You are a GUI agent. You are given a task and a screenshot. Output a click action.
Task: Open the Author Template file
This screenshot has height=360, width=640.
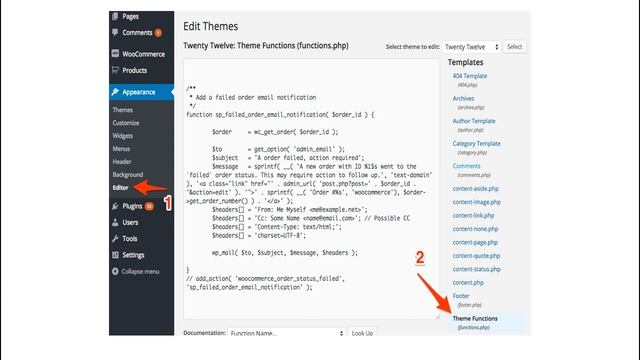pos(474,121)
